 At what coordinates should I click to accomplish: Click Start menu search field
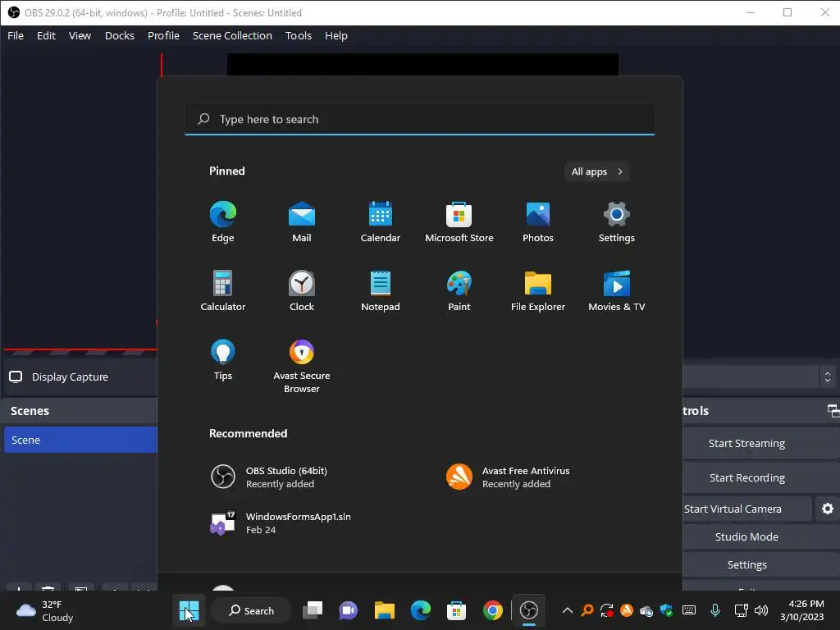tap(419, 119)
